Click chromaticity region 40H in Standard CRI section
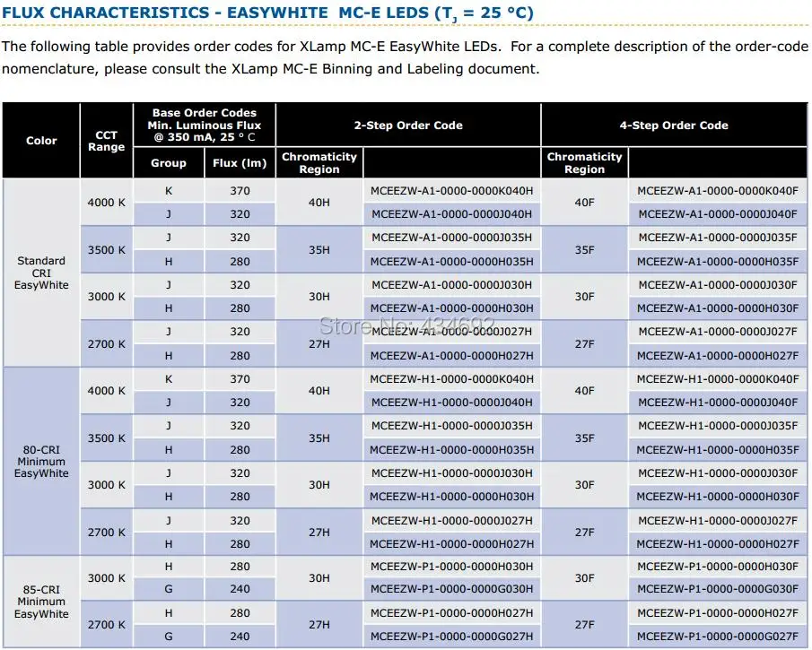This screenshot has width=812, height=650. coord(319,203)
